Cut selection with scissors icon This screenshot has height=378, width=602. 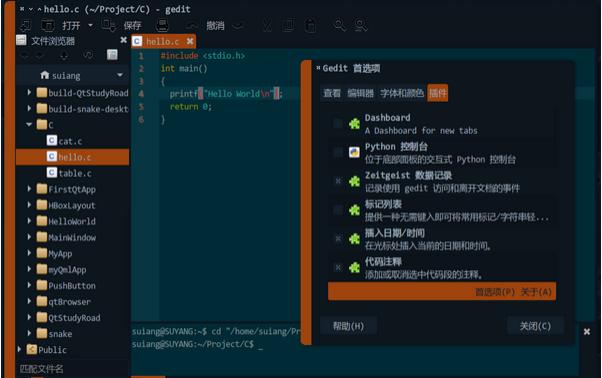(x=267, y=26)
